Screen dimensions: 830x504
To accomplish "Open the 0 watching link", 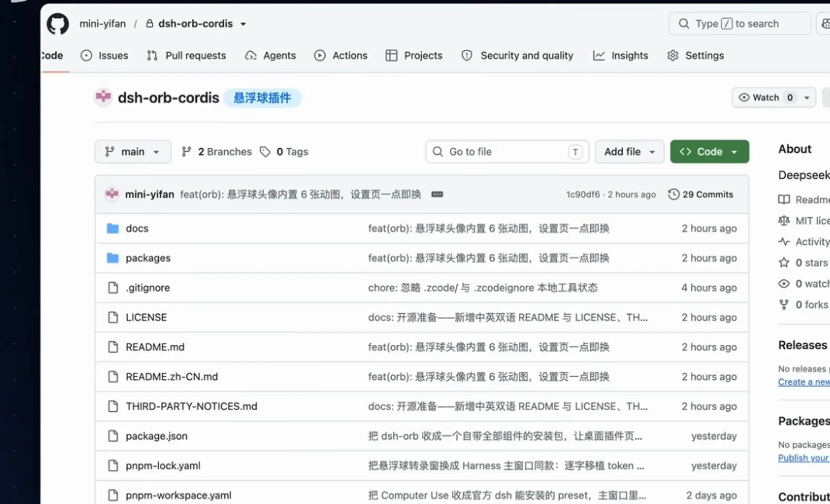I will [x=804, y=284].
